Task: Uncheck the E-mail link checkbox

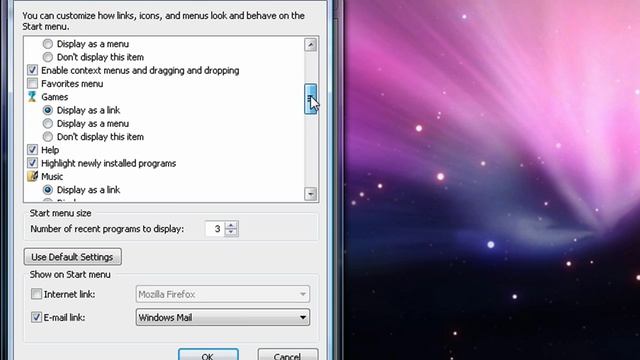Action: click(36, 317)
